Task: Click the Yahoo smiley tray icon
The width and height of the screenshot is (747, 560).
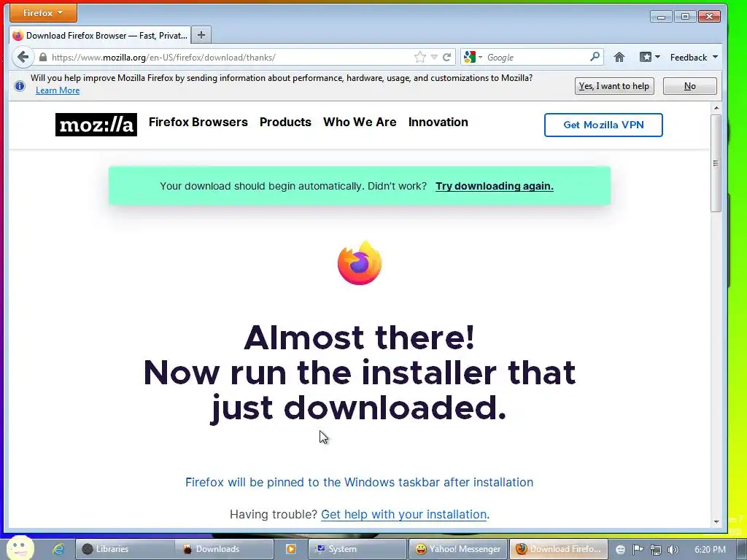Action: point(620,550)
